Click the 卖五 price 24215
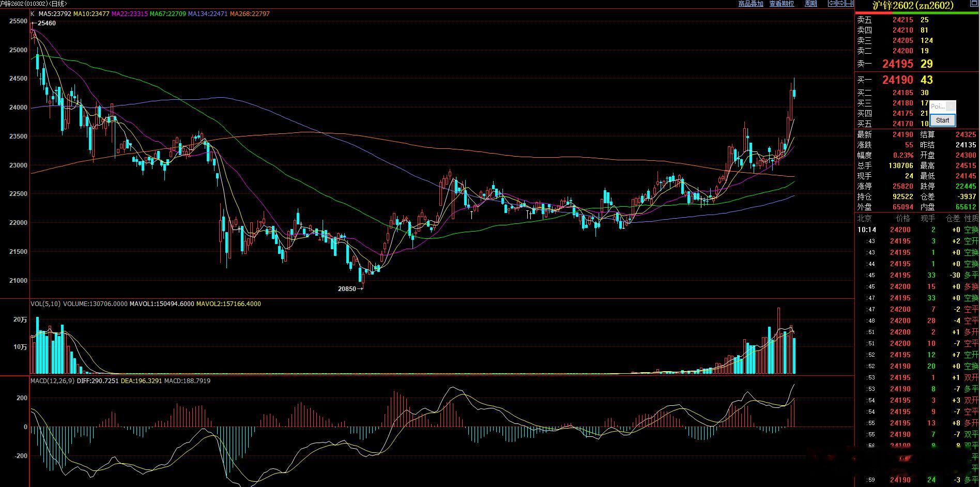 pos(903,20)
